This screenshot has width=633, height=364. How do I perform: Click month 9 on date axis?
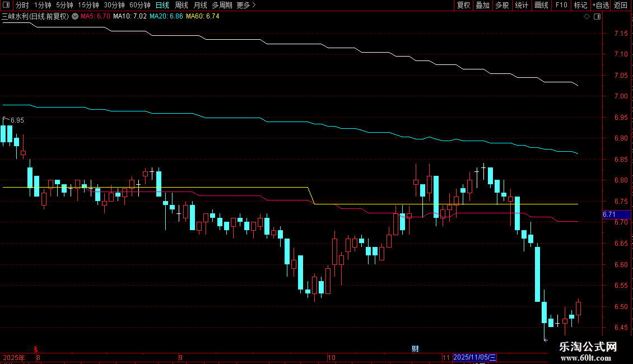point(180,357)
